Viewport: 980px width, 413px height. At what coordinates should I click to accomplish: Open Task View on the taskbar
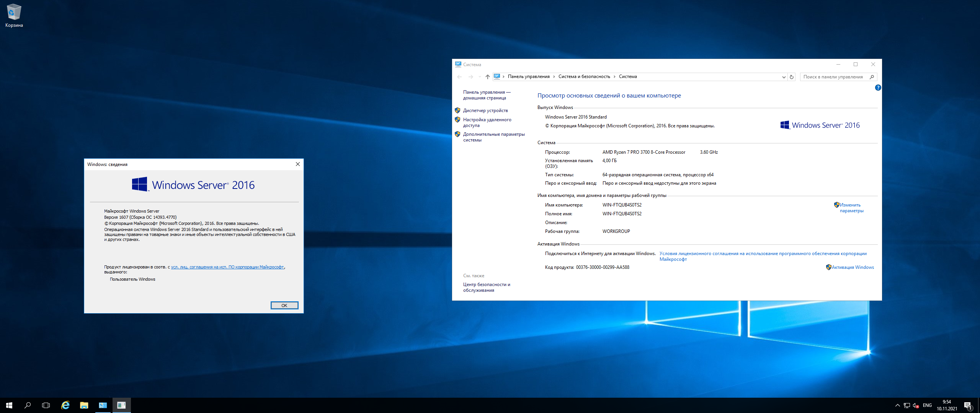pos(46,405)
